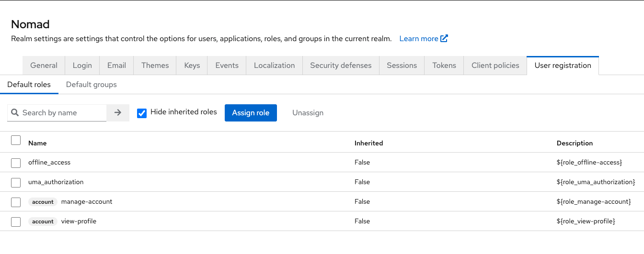
Task: Switch to the Localization tab
Action: pyautogui.click(x=274, y=66)
